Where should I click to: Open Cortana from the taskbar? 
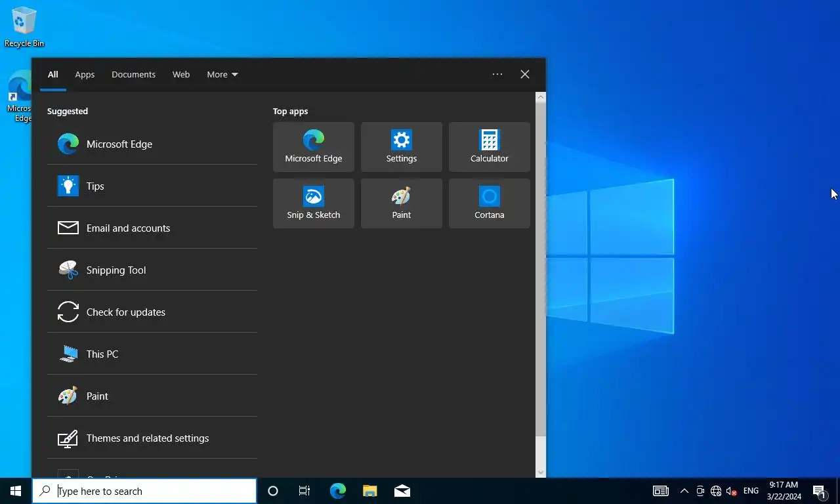273,491
